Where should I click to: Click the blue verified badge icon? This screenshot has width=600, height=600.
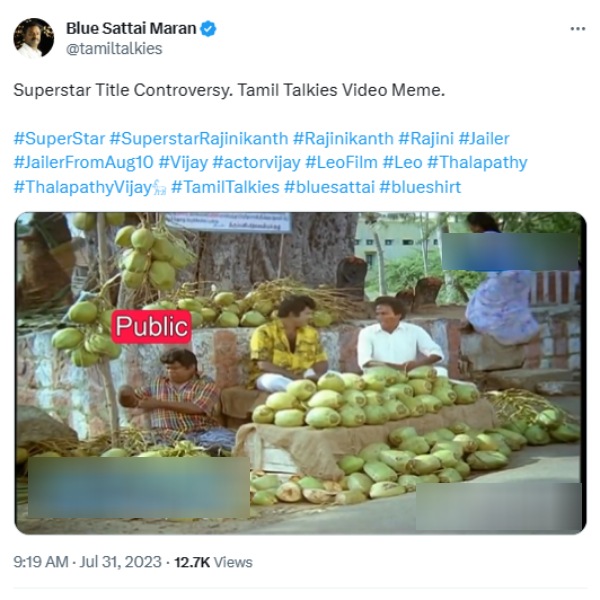coord(208,29)
